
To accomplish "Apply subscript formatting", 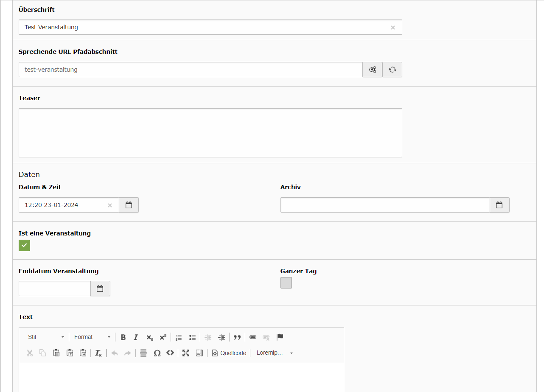I will (x=149, y=337).
